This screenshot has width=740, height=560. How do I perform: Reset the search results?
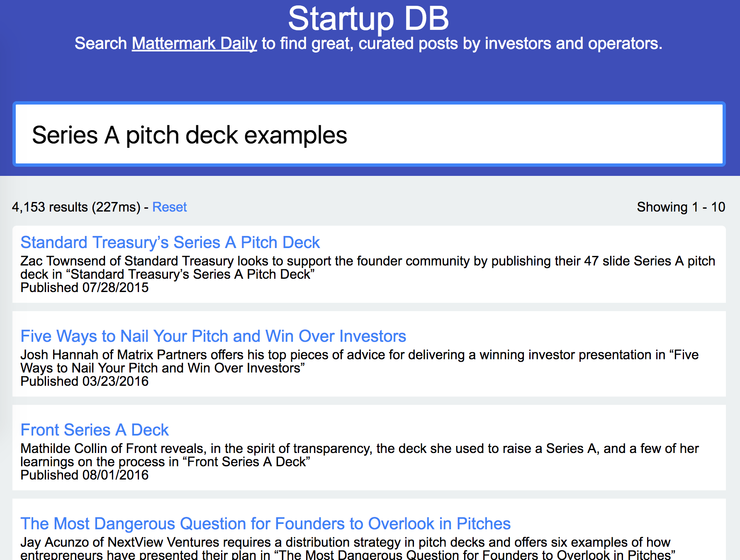click(169, 207)
